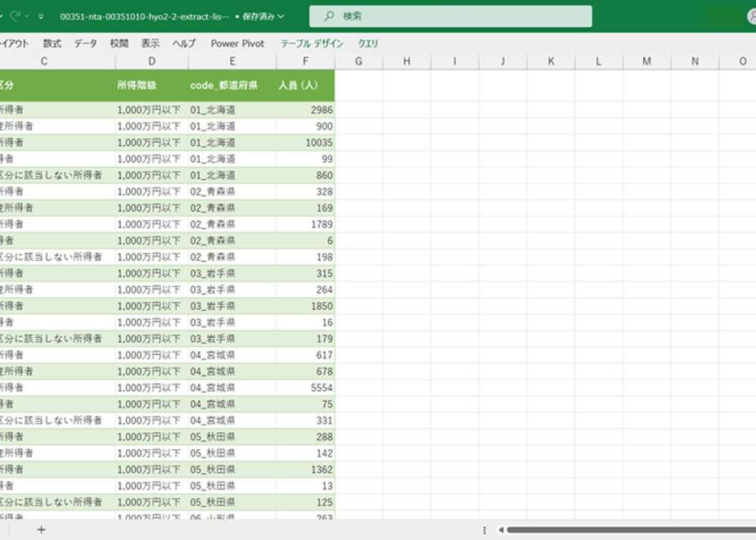Select column D header
Screen dimensions: 756x540
click(152, 61)
